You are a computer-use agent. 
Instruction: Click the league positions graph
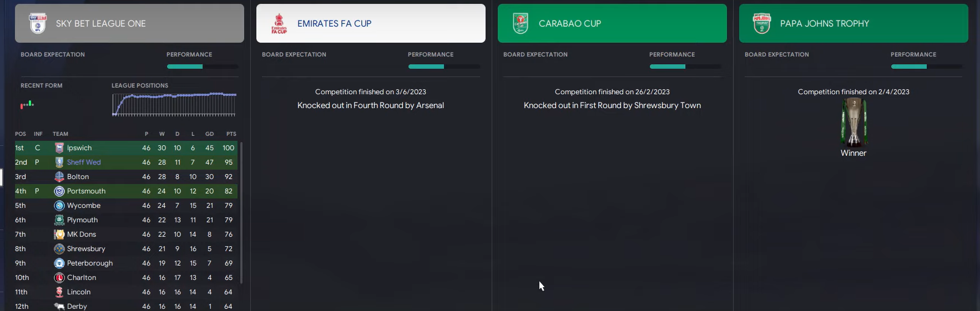[174, 104]
